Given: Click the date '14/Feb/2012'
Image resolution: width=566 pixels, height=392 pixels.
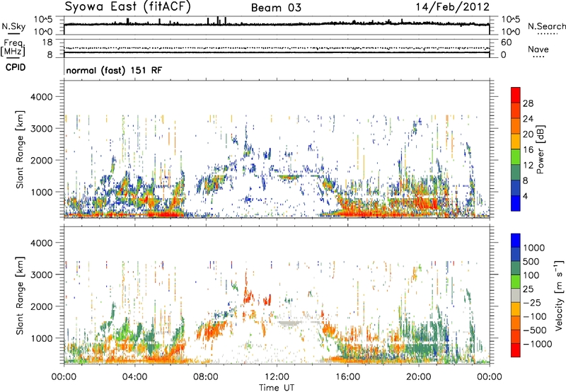Looking at the screenshot, I should point(452,7).
